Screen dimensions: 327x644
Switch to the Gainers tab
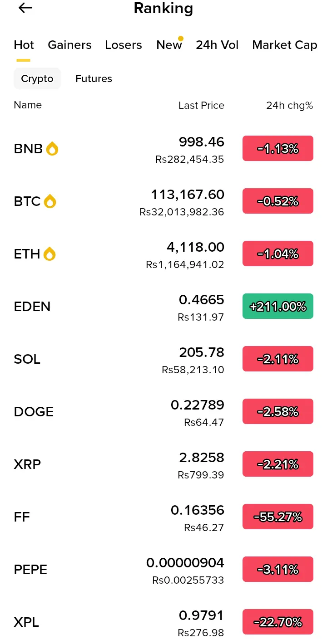[69, 45]
